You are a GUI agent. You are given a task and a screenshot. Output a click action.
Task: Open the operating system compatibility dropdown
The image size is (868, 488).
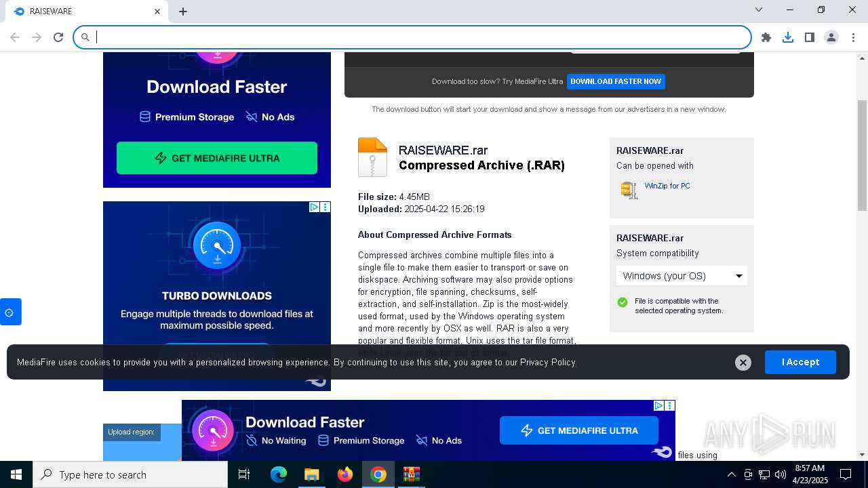[682, 276]
